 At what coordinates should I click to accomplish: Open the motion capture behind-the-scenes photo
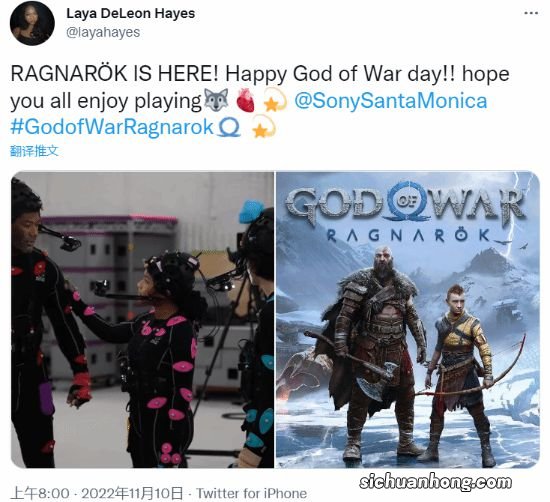click(x=142, y=320)
